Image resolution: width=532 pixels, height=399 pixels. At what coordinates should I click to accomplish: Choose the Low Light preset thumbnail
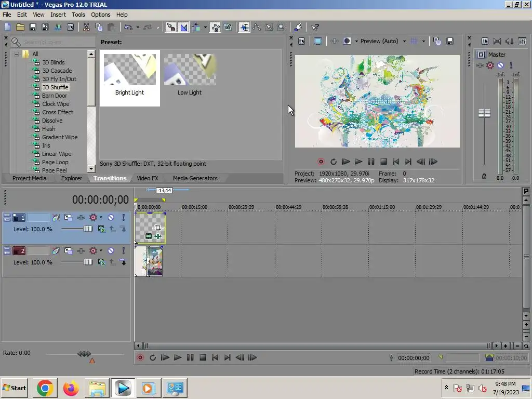pyautogui.click(x=190, y=70)
